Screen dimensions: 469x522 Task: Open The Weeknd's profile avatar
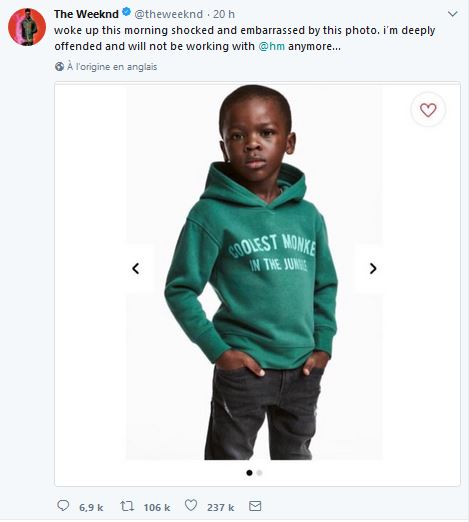[x=27, y=27]
